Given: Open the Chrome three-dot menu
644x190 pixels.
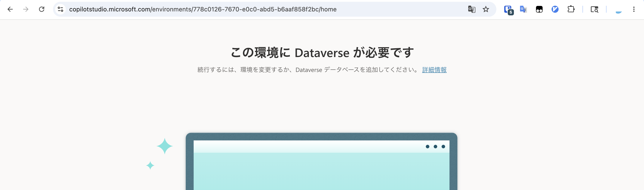Looking at the screenshot, I should coord(634,9).
